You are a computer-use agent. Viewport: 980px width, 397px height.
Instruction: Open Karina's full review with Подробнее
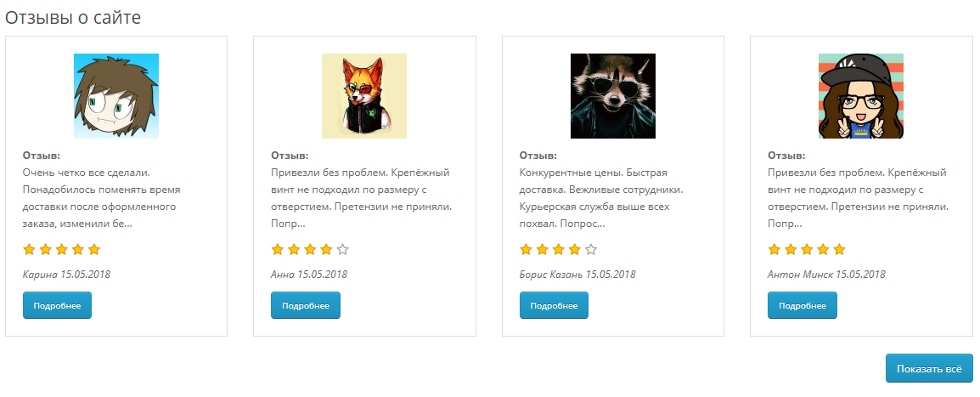(57, 305)
